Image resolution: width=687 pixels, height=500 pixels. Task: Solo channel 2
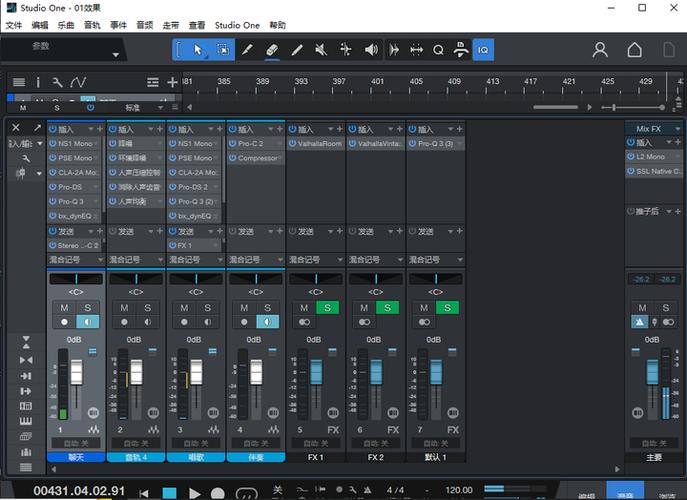(x=148, y=308)
